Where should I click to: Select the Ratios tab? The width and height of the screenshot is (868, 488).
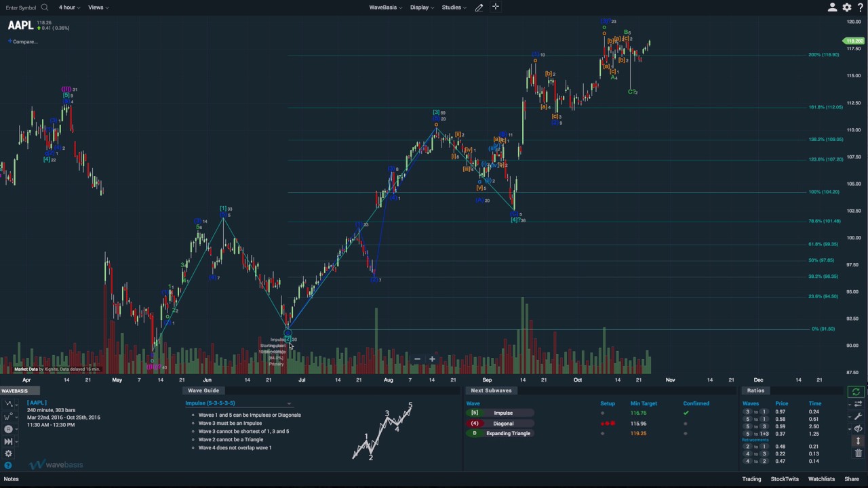(x=755, y=390)
